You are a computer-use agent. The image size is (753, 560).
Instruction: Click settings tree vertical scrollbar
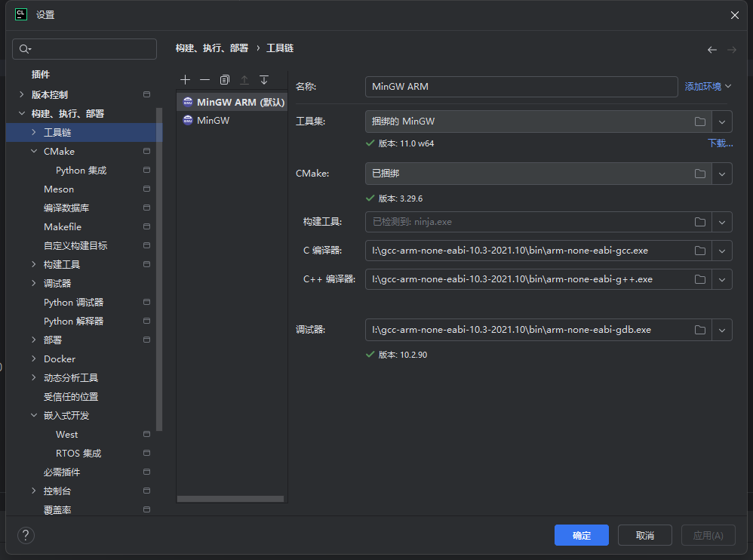pos(159,269)
